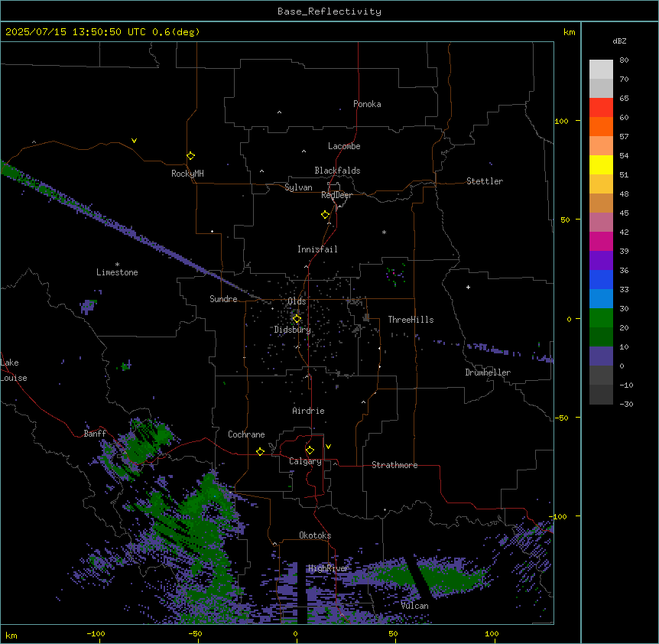Click the Olds town label
Viewport: 659px width, 644px height.
click(x=297, y=301)
